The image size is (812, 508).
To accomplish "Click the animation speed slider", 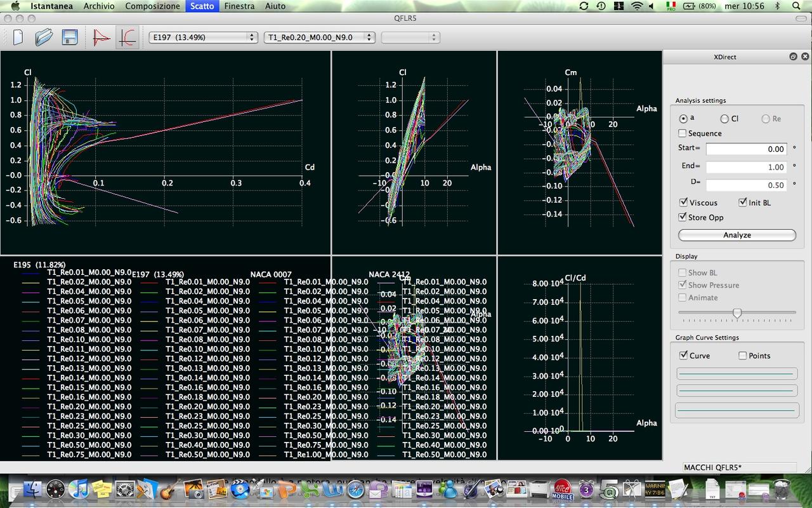I will [737, 312].
